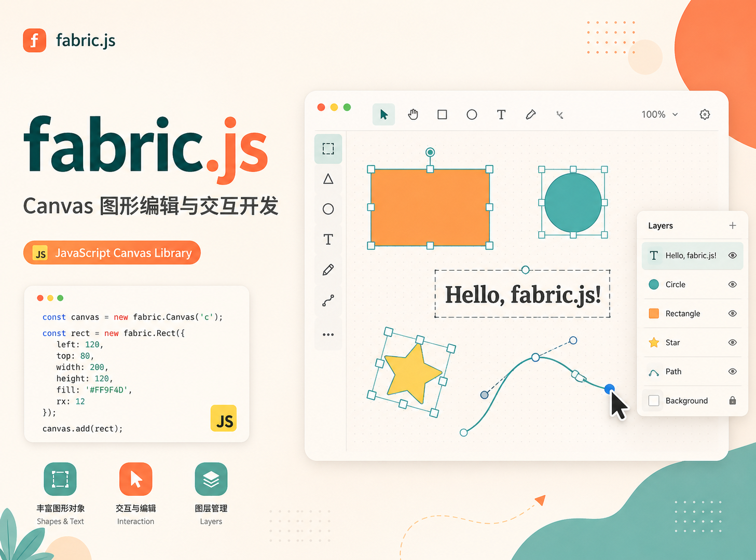
Task: Hide the Rectangle layer
Action: [733, 314]
